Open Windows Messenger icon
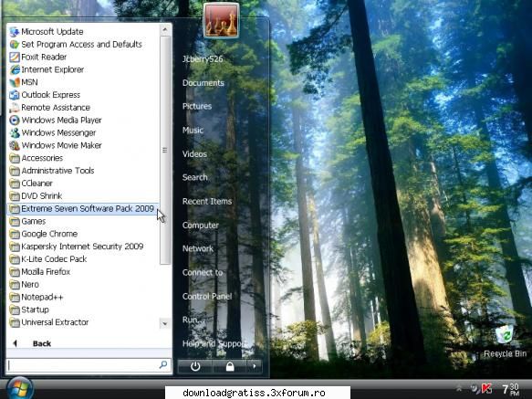Viewport: 532px width, 399px height. 15,132
